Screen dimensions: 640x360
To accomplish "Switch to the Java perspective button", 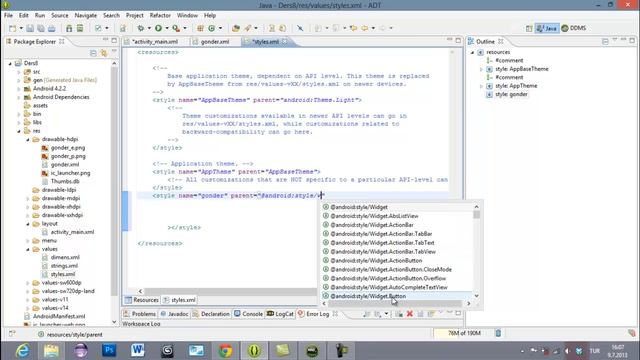I will (x=547, y=28).
